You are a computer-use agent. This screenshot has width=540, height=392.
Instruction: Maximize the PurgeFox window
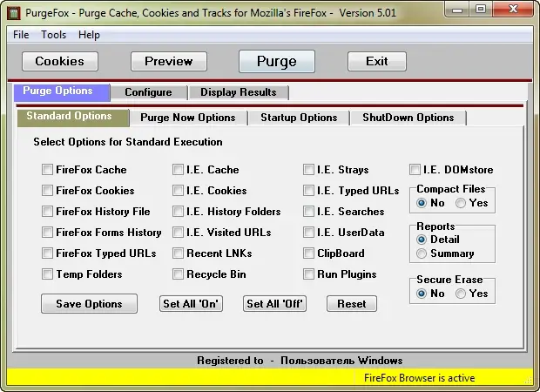(481, 9)
